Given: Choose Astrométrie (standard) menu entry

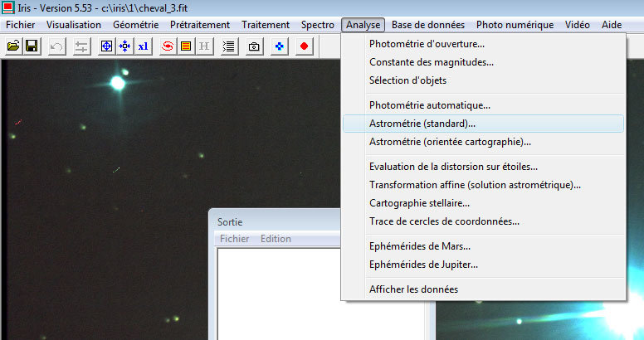Looking at the screenshot, I should (x=483, y=124).
